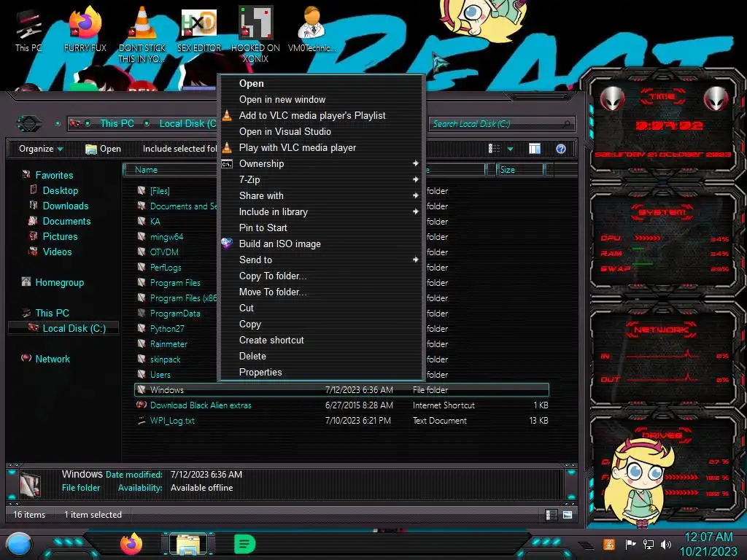The height and width of the screenshot is (560, 747).
Task: Select Desktop in Favorites
Action: 60,190
